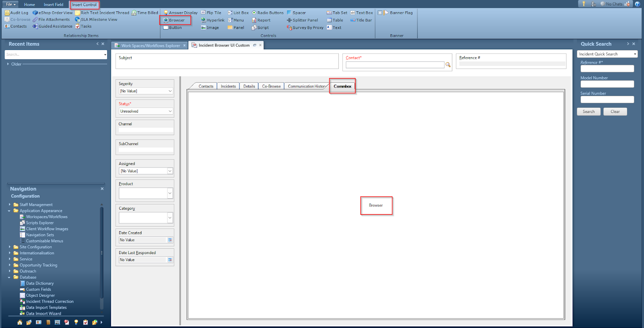
Task: Add the SLA Milestone View control
Action: click(96, 20)
